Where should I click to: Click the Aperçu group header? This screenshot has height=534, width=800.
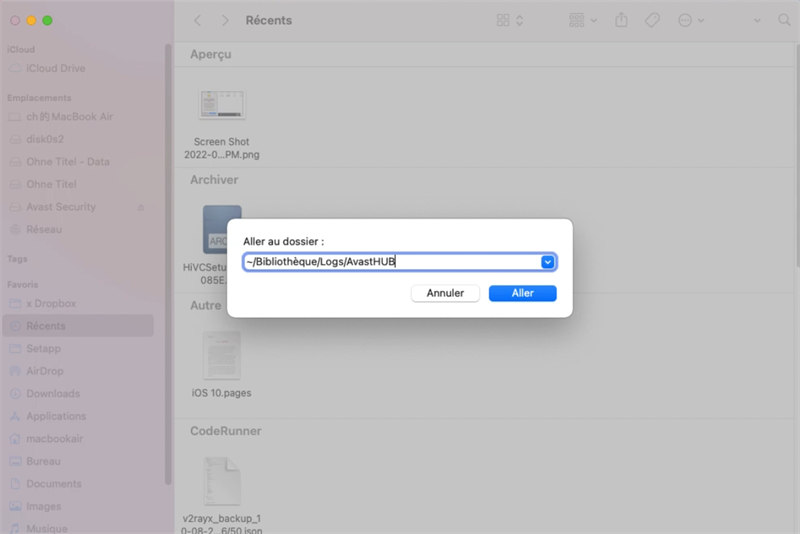(x=211, y=55)
